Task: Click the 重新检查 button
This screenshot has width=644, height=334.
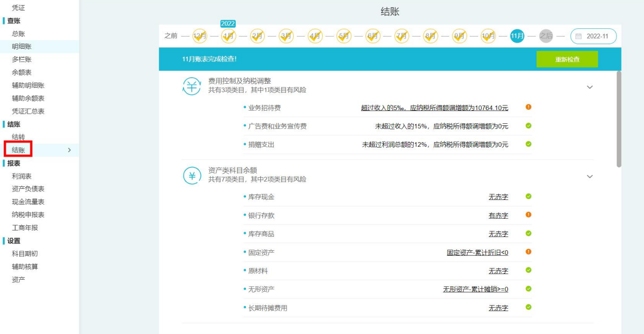Action: click(567, 59)
